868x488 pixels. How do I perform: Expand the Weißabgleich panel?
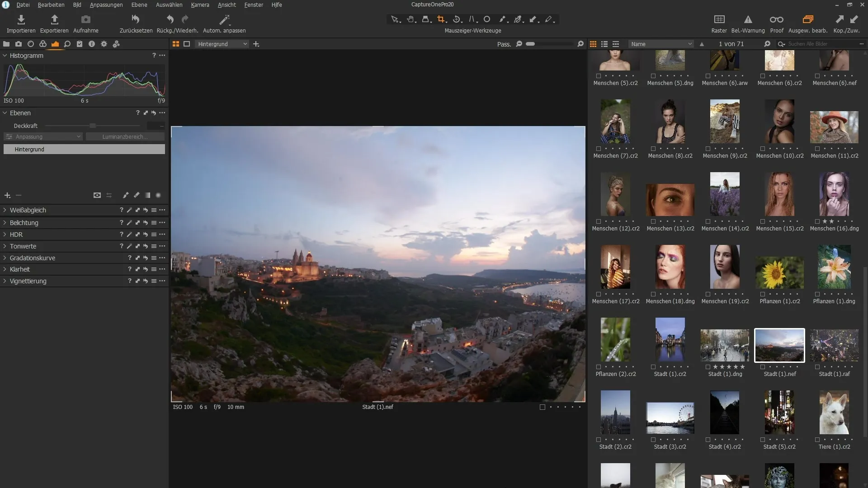[5, 210]
